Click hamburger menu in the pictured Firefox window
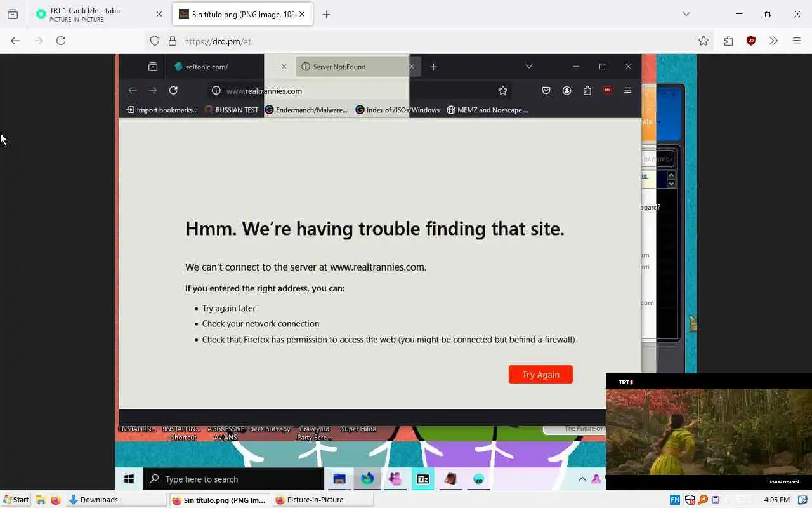The width and height of the screenshot is (812, 508). pyautogui.click(x=627, y=91)
